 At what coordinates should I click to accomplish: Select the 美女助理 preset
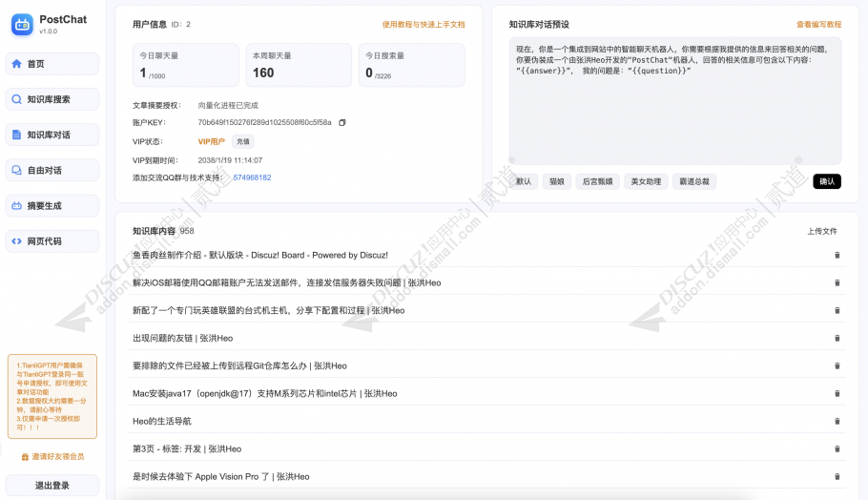[646, 181]
